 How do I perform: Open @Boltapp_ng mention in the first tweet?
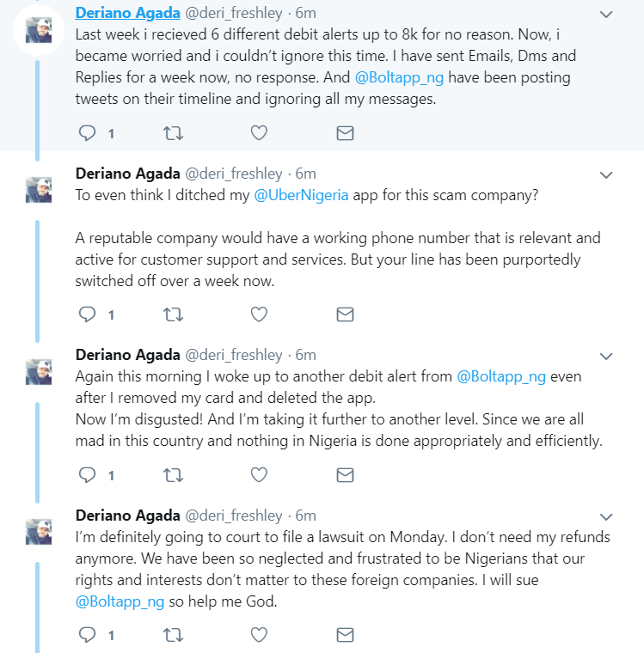click(398, 77)
